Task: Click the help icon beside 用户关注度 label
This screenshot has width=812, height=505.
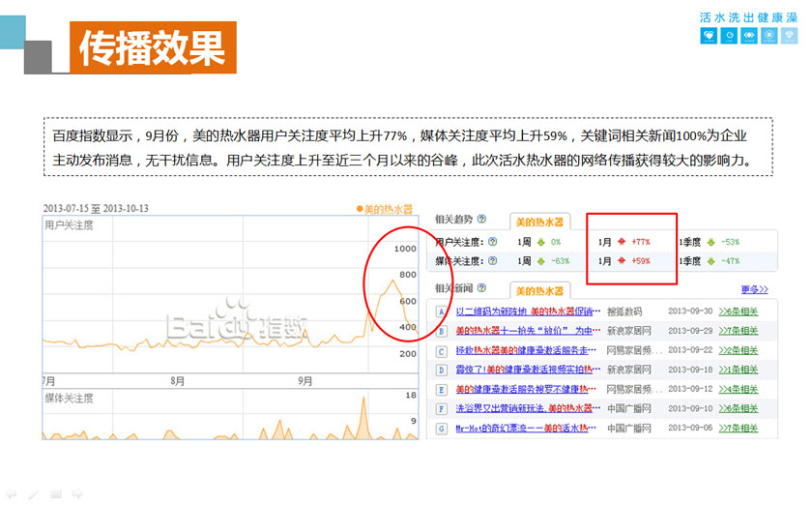Action: [x=492, y=242]
